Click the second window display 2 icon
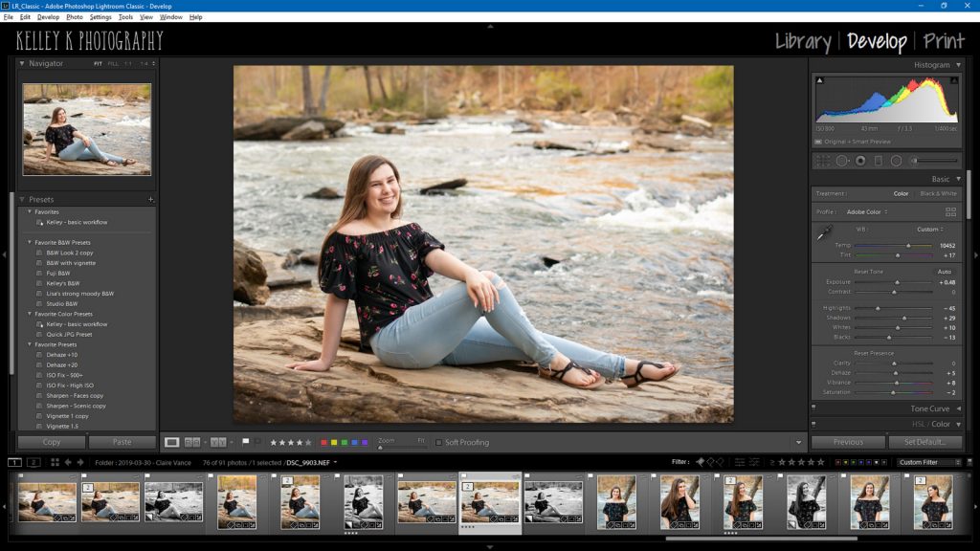980x551 pixels. click(33, 462)
